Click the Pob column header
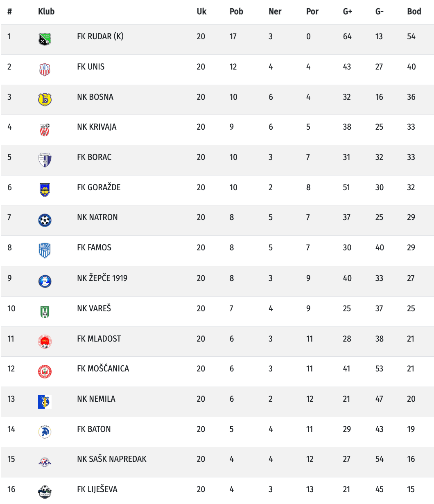Viewport: 434px width, 504px height. click(236, 11)
